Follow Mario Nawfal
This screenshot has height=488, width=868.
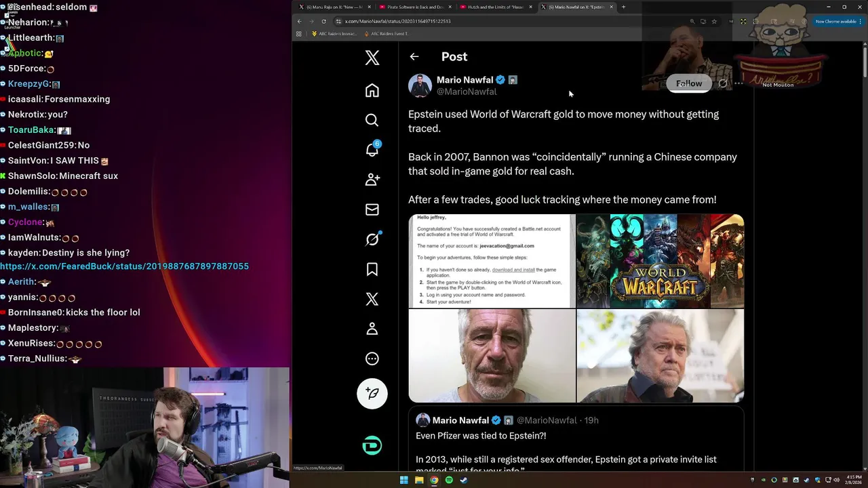pyautogui.click(x=689, y=83)
